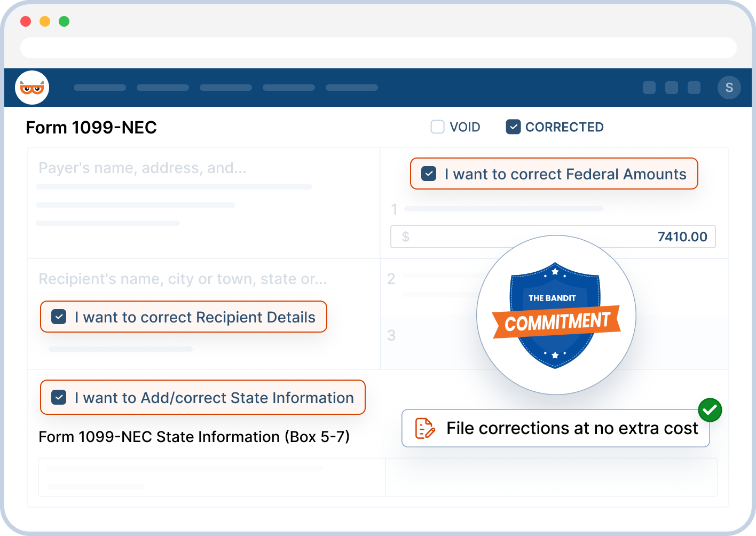Click the TaxBandits owl logo

click(32, 88)
